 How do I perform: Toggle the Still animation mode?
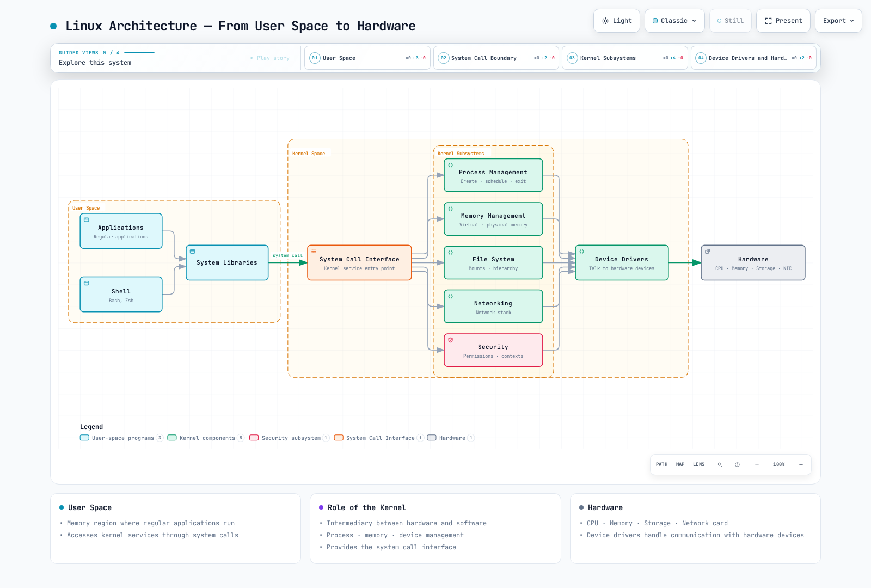click(731, 21)
